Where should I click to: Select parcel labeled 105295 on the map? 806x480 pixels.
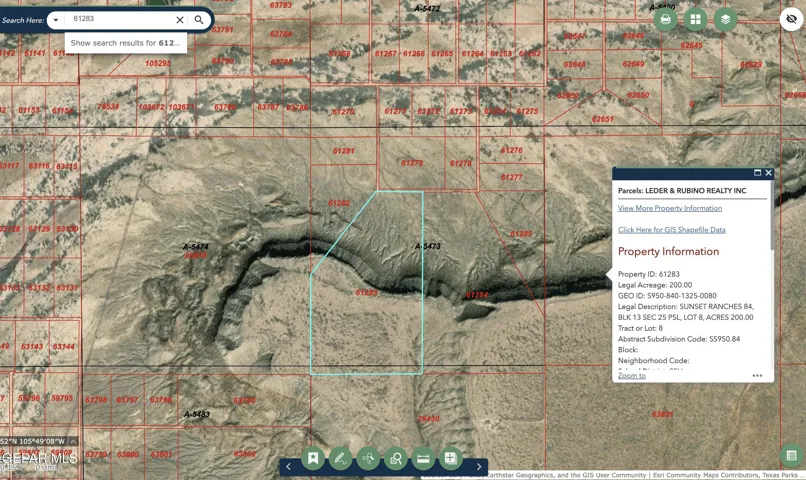pyautogui.click(x=158, y=63)
